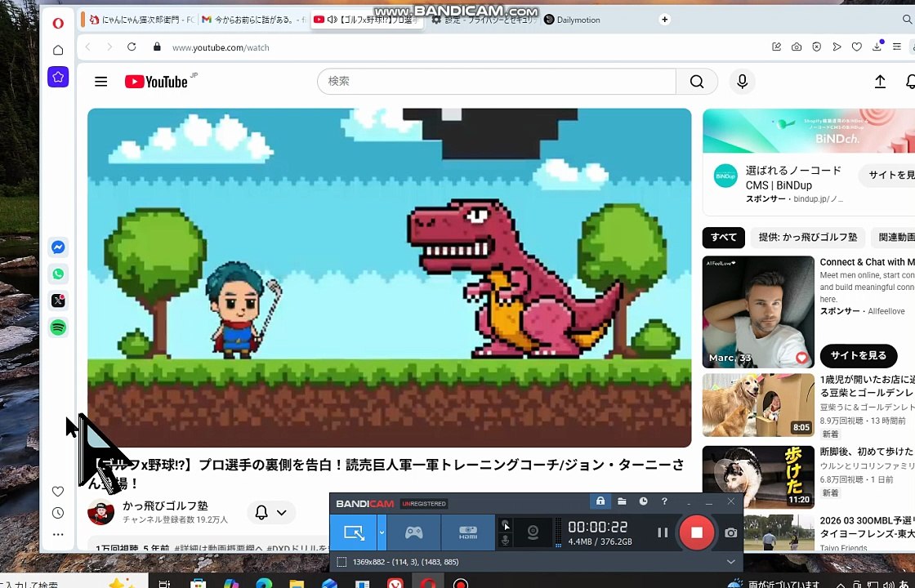Open a new tab with plus button
The height and width of the screenshot is (588, 915).
click(x=664, y=20)
